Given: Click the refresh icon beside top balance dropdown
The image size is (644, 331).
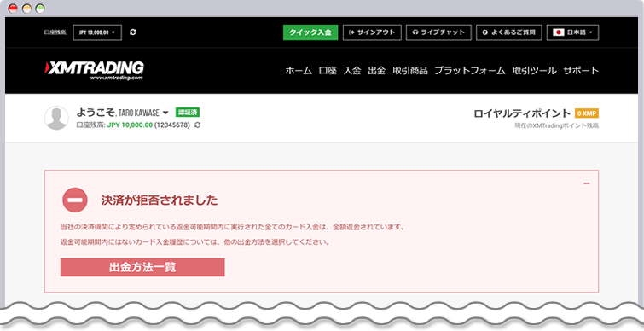Looking at the screenshot, I should [133, 32].
